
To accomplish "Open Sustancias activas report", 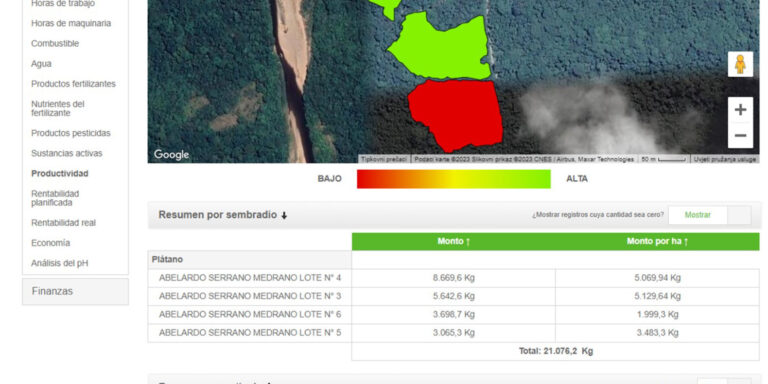I will [x=67, y=153].
